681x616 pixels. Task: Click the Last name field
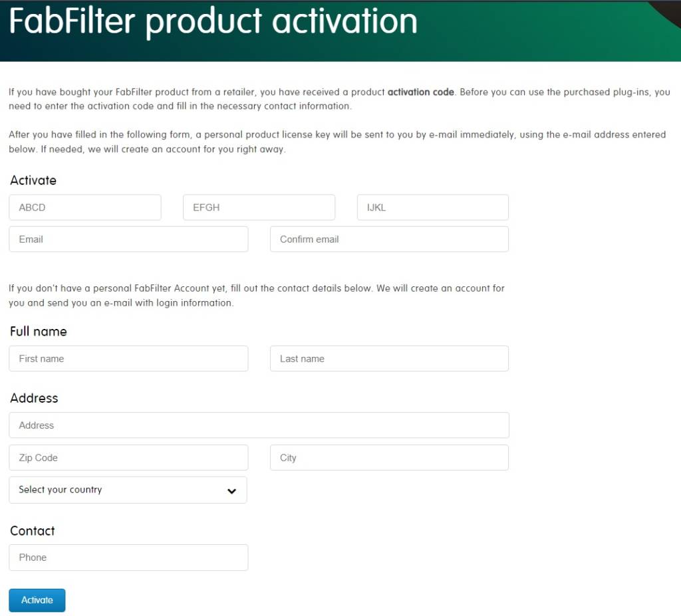point(388,358)
